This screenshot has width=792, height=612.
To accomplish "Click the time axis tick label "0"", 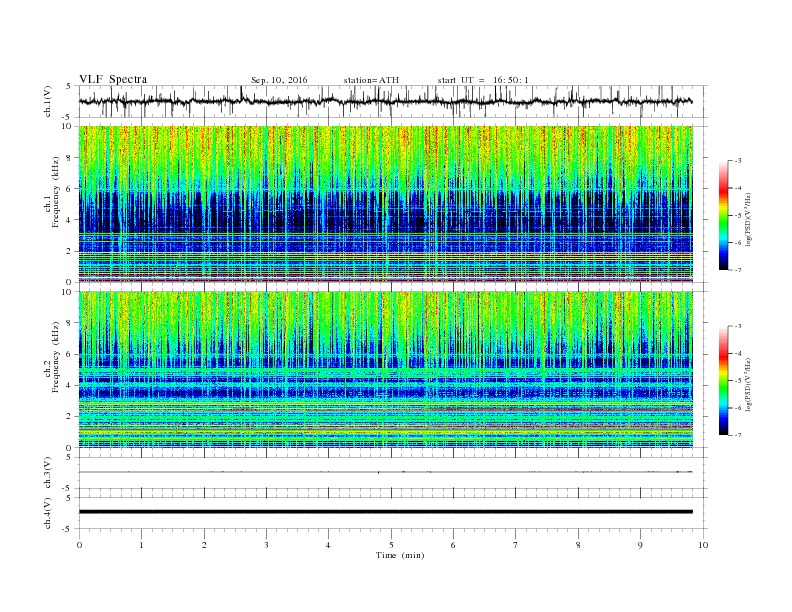I will click(x=79, y=545).
